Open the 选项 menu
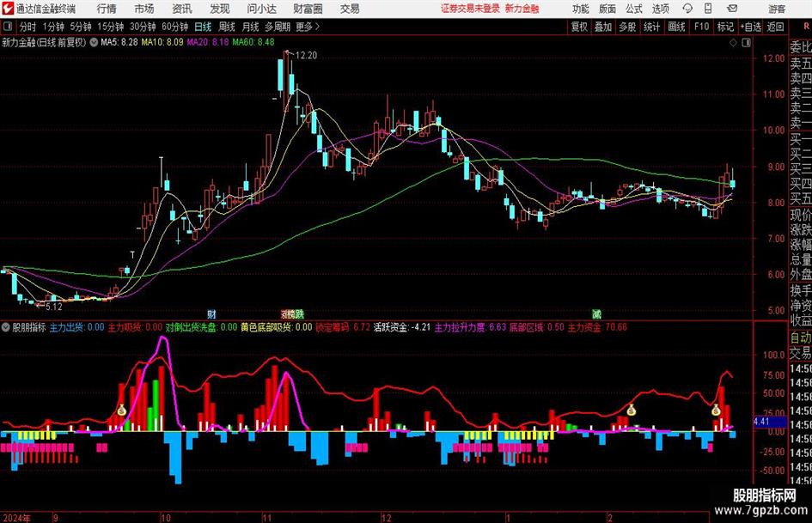The width and height of the screenshot is (812, 523). (660, 9)
